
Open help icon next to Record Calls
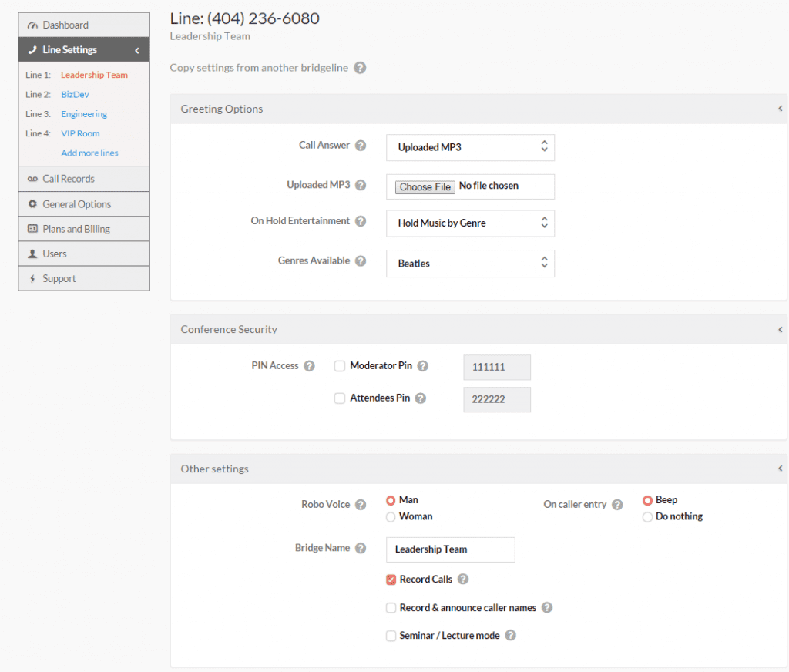pyautogui.click(x=463, y=580)
